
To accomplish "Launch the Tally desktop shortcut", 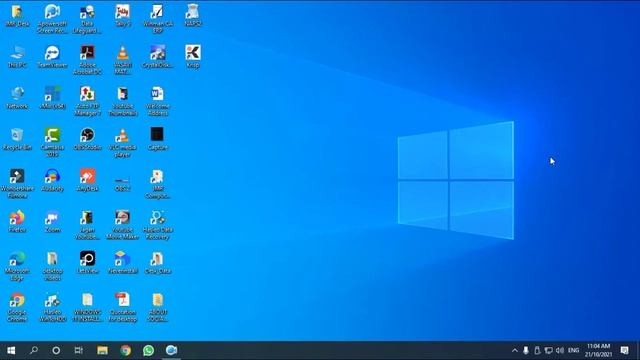I will point(122,15).
